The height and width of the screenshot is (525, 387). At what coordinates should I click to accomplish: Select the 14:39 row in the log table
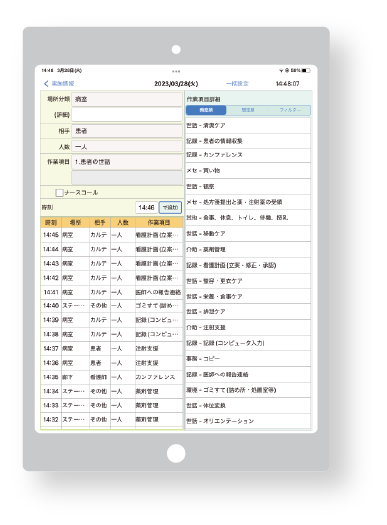point(112,320)
